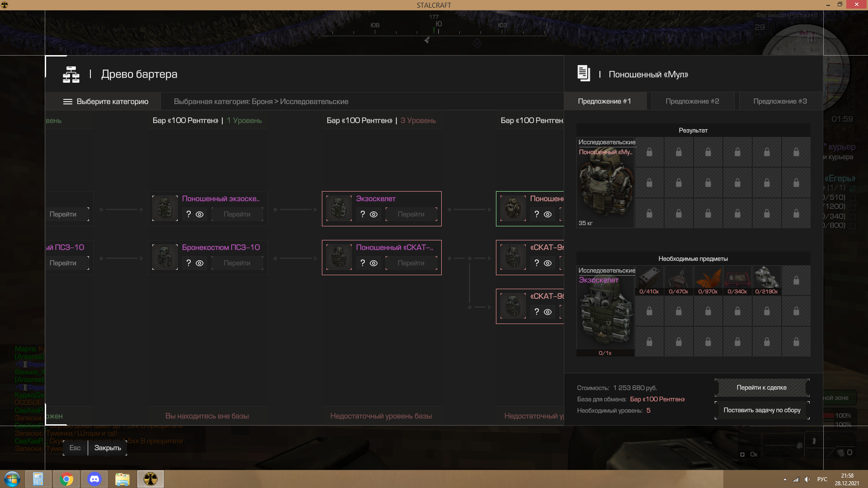Open Windows Start button
Screen dimensions: 868x488
pyautogui.click(x=12, y=479)
